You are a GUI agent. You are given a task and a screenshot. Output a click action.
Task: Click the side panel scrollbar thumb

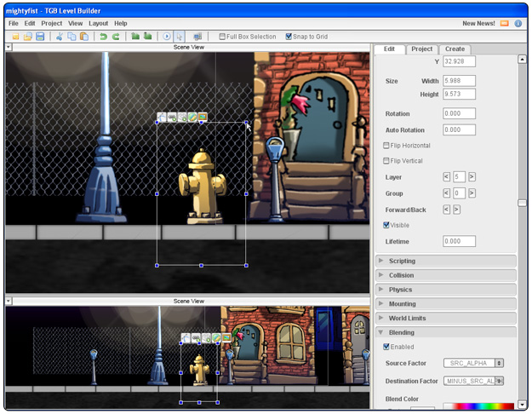click(x=522, y=203)
